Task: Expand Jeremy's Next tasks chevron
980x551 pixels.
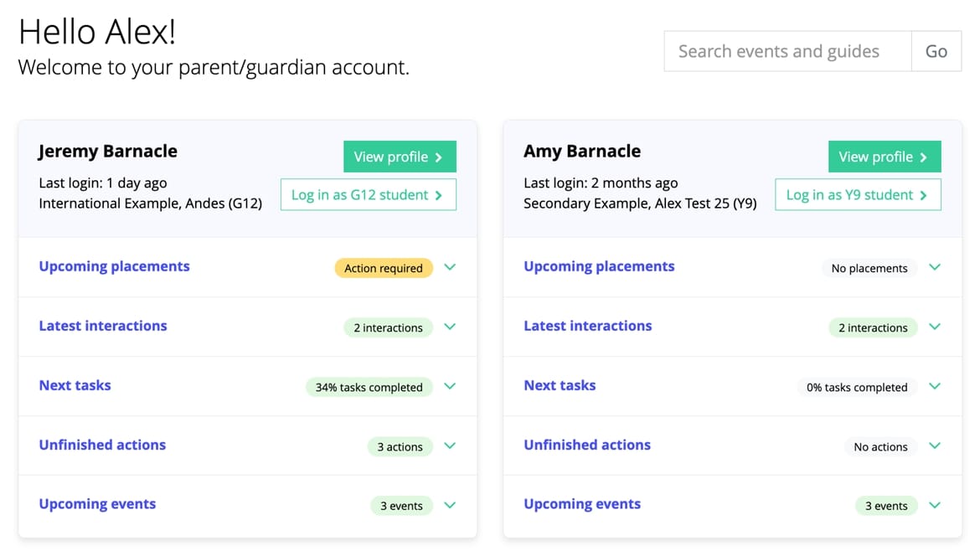Action: pos(450,386)
